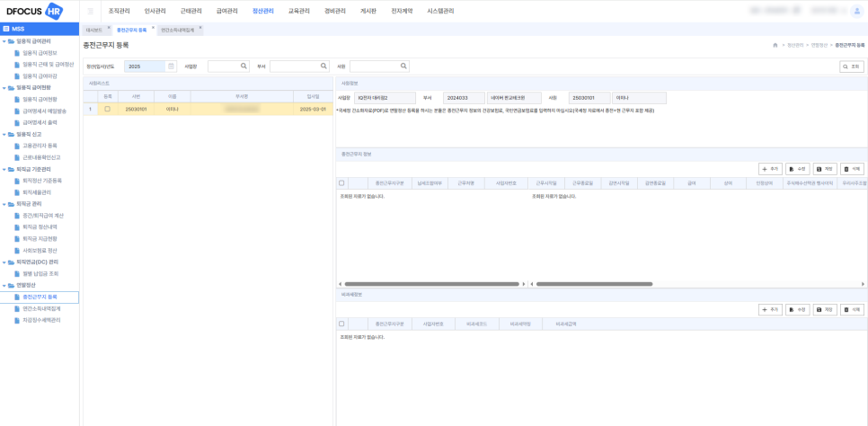Open 사회보험료 정산 in sidebar
Image resolution: width=868 pixels, height=426 pixels.
[40, 251]
